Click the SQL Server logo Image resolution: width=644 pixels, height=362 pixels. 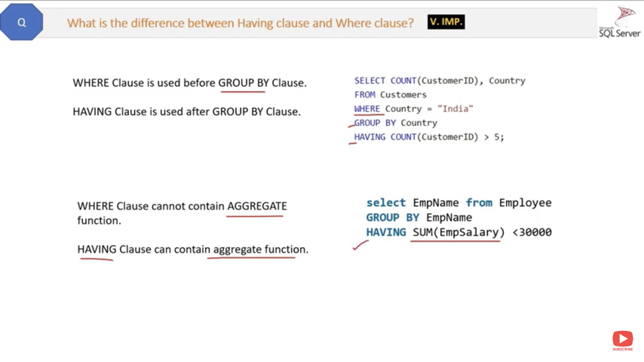620,22
